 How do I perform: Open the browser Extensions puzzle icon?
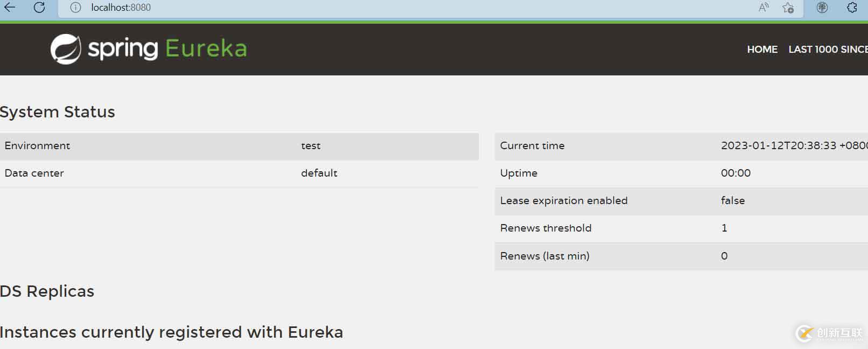[852, 8]
